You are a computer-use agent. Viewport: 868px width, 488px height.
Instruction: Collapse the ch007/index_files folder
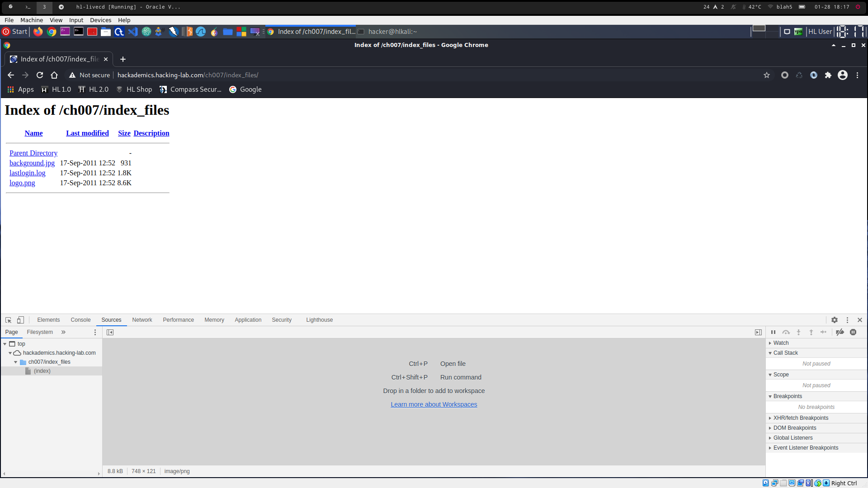click(15, 362)
